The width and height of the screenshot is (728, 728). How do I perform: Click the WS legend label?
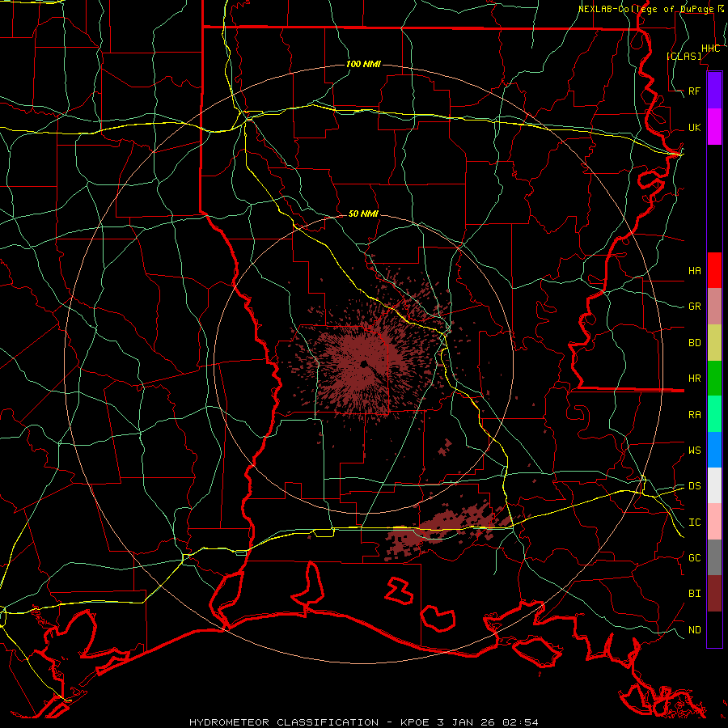pyautogui.click(x=695, y=451)
